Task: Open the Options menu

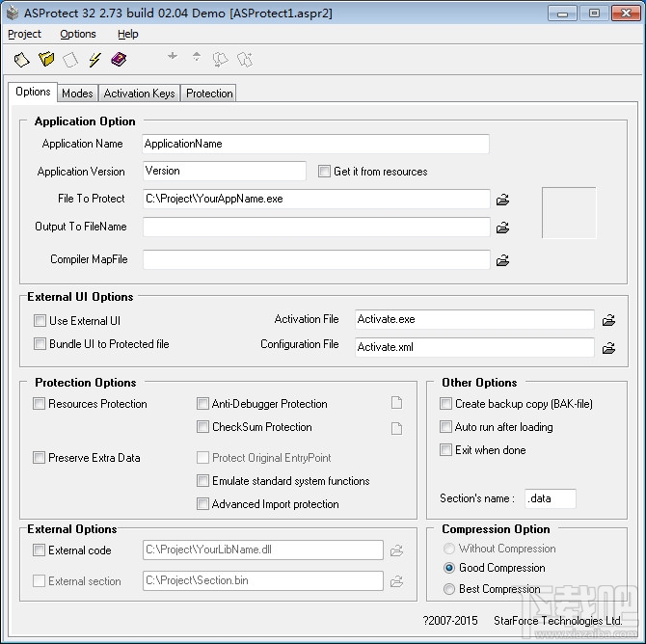Action: [x=78, y=34]
